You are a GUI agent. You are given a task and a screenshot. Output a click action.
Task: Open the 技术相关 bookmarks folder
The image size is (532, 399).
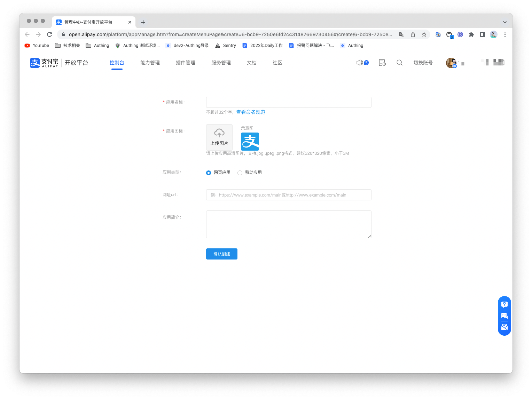(68, 46)
